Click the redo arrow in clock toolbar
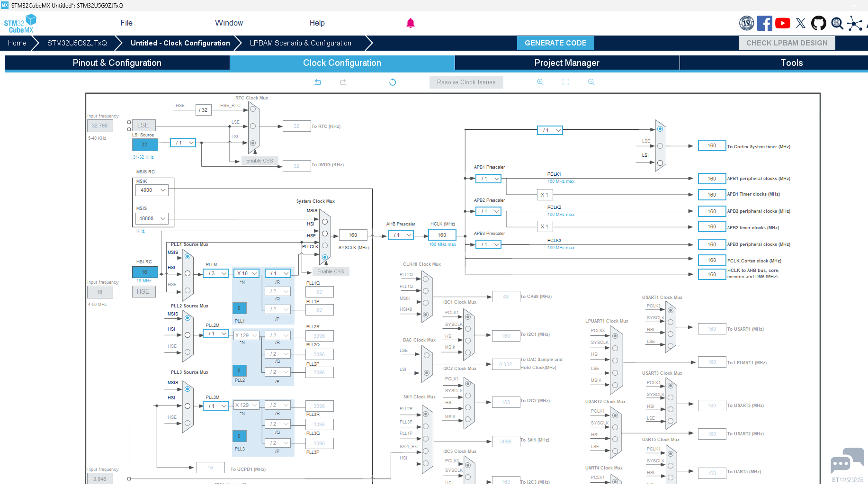This screenshot has width=868, height=487. click(343, 82)
